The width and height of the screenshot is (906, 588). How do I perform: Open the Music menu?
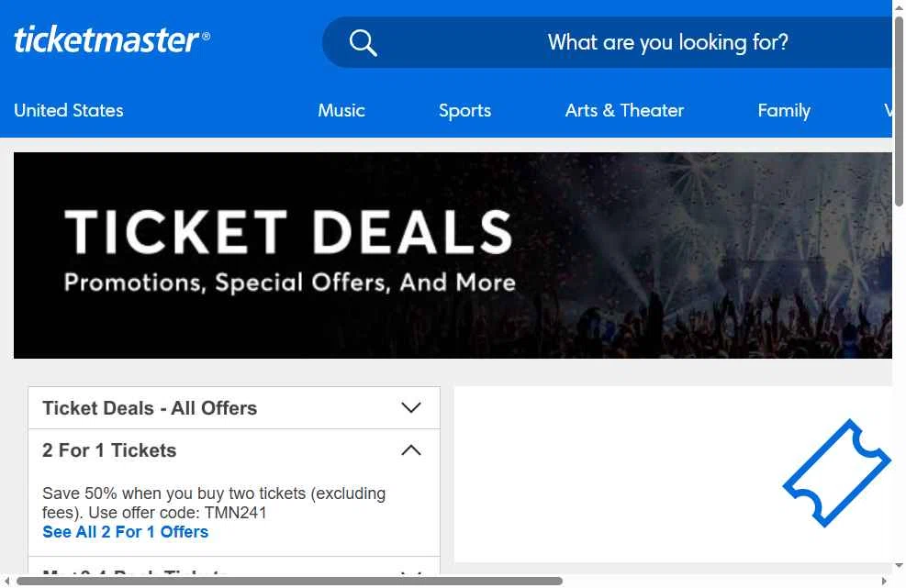pyautogui.click(x=341, y=111)
